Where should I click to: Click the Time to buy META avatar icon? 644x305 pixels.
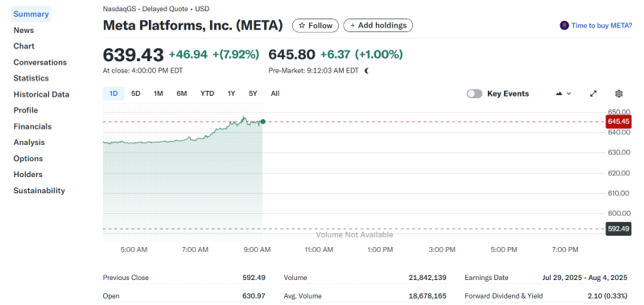pyautogui.click(x=564, y=26)
